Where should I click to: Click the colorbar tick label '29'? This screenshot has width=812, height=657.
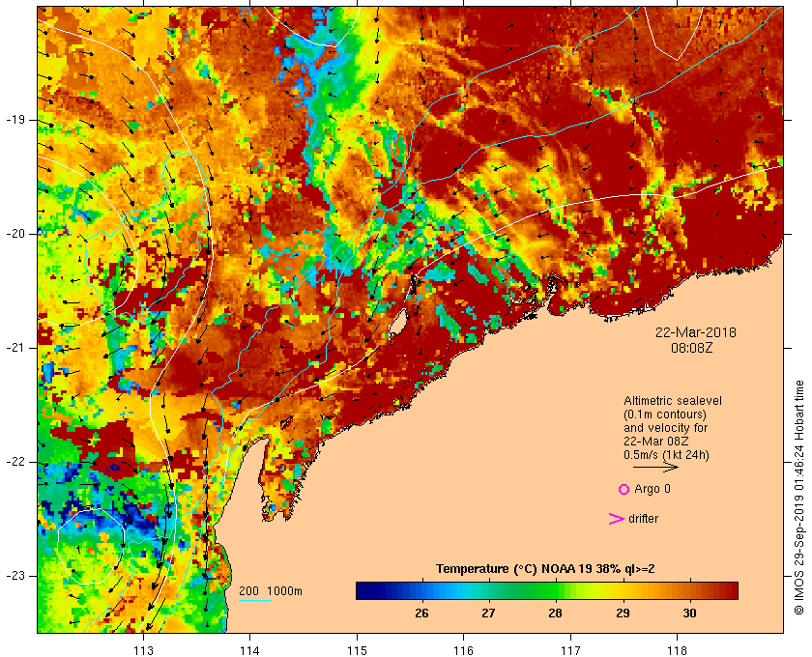click(x=623, y=614)
